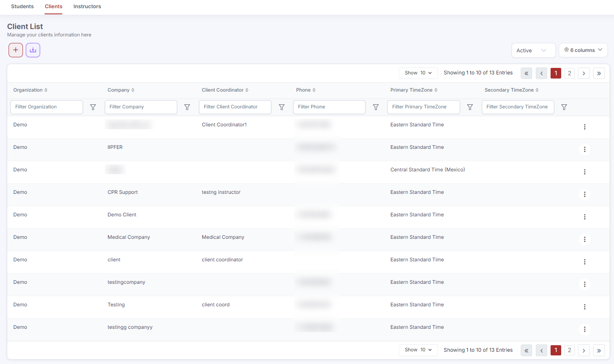The width and height of the screenshot is (614, 364).
Task: Click the client coord coordinator cell
Action: coord(216,305)
